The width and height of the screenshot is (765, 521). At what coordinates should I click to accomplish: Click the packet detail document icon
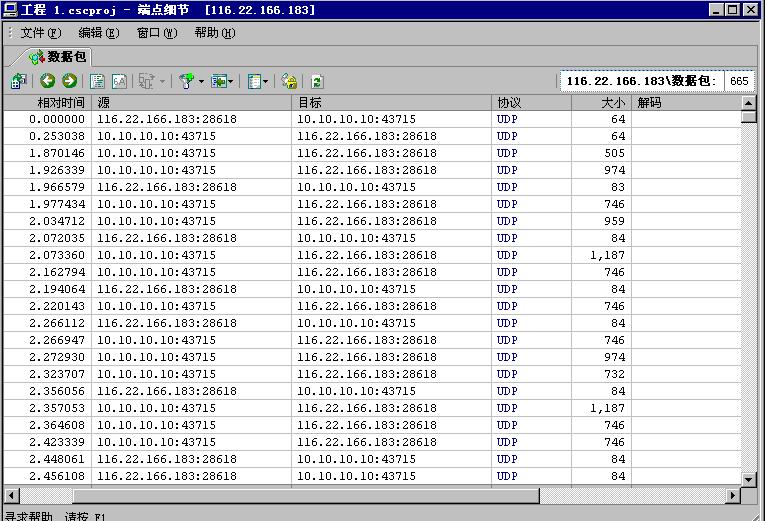[98, 81]
